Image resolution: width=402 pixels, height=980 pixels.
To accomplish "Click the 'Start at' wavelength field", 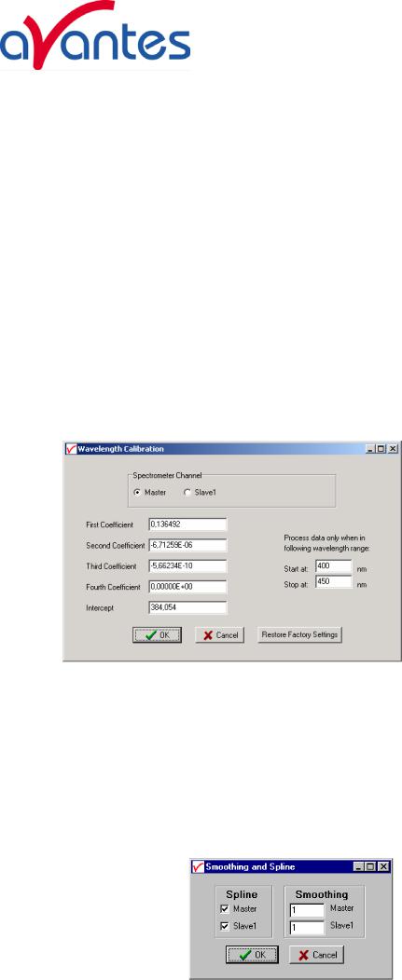I will tap(335, 567).
